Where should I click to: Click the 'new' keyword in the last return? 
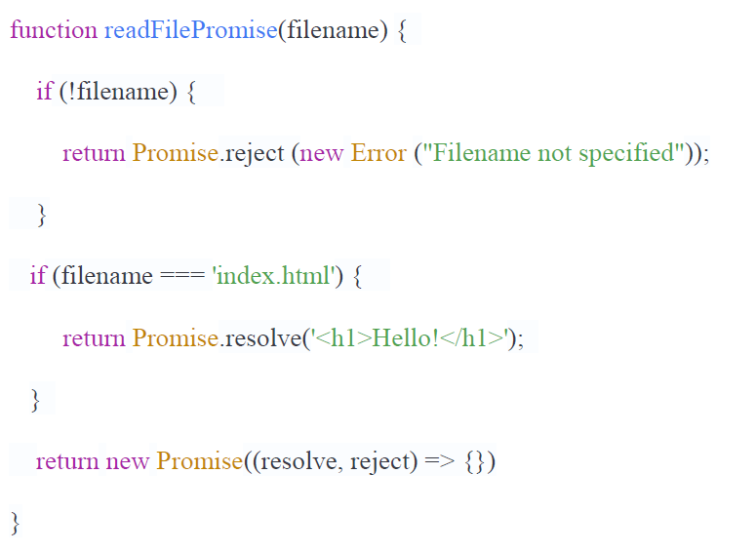point(127,461)
